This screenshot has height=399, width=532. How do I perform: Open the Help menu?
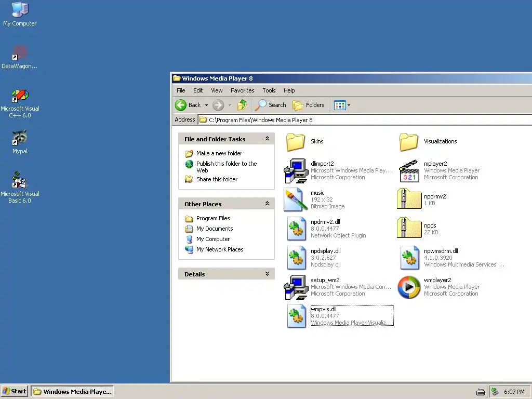(x=289, y=90)
